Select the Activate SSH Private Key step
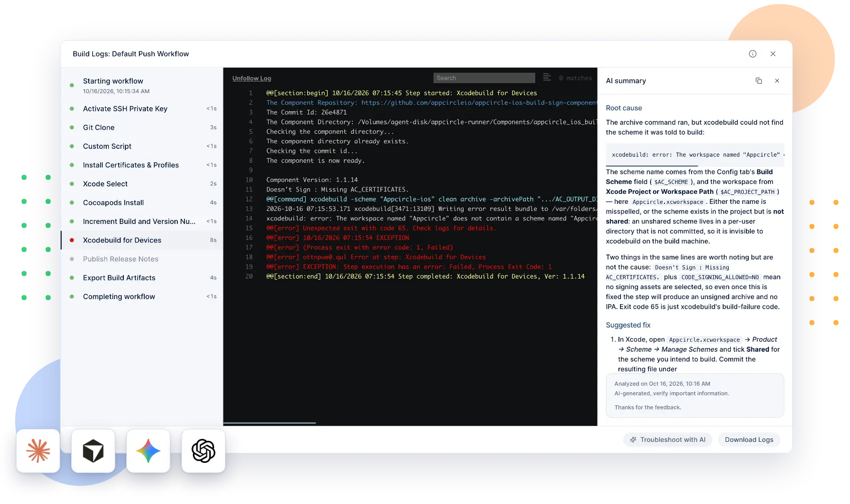 tap(142, 109)
